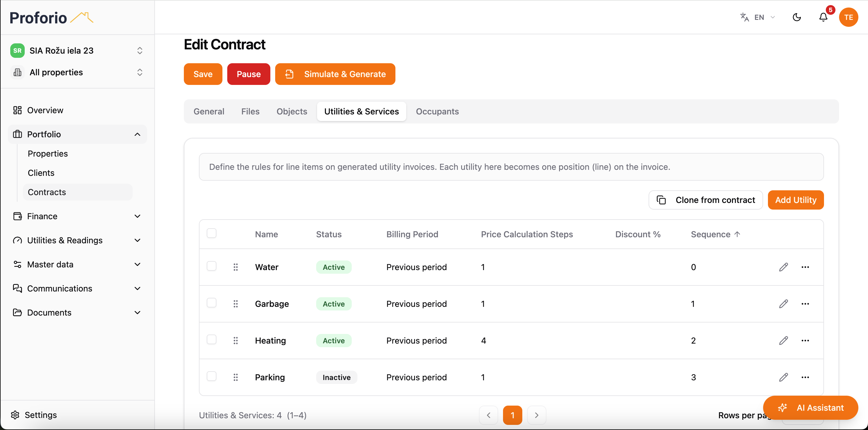The image size is (868, 430).
Task: Grab the Parking row drag handle
Action: (235, 377)
